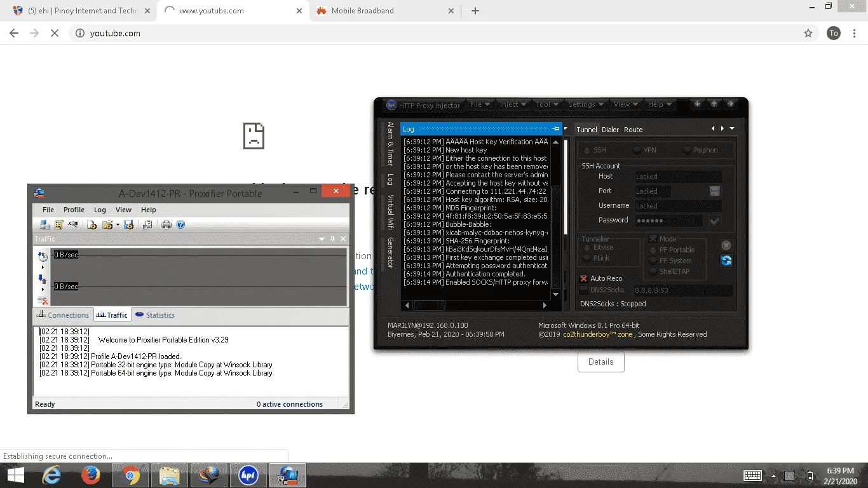Open Name Resolution (.com) icon in Proxifier

pos(73,224)
